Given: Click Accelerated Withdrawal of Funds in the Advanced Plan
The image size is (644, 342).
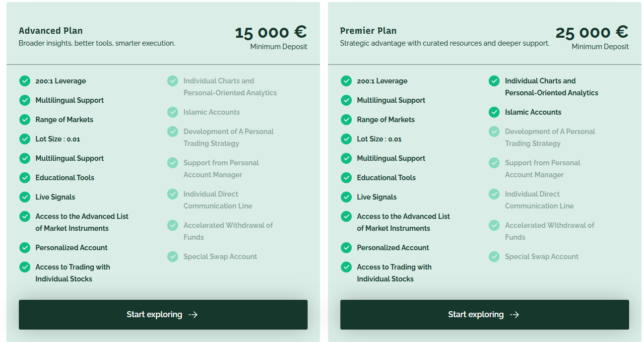Looking at the screenshot, I should click(x=228, y=231).
